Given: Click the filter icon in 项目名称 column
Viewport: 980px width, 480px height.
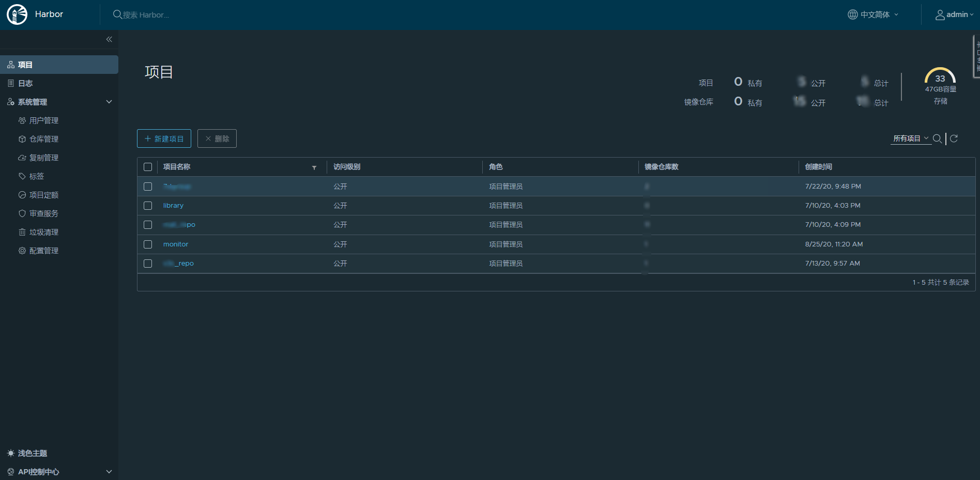Looking at the screenshot, I should pos(314,167).
